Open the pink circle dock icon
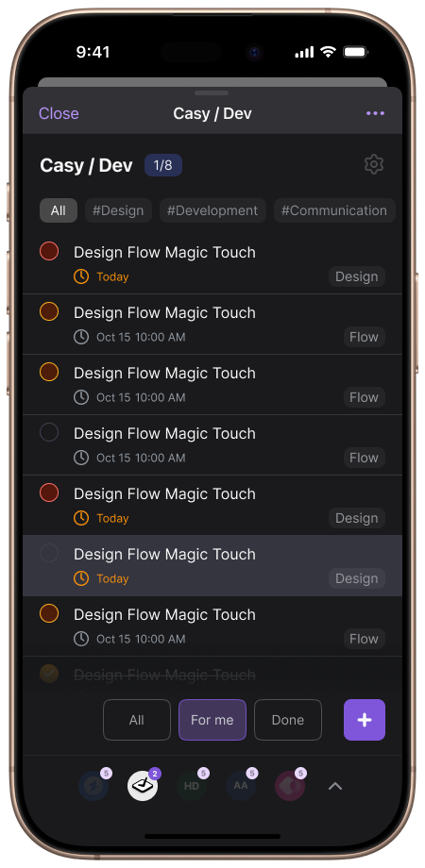The width and height of the screenshot is (425, 868). (x=290, y=786)
